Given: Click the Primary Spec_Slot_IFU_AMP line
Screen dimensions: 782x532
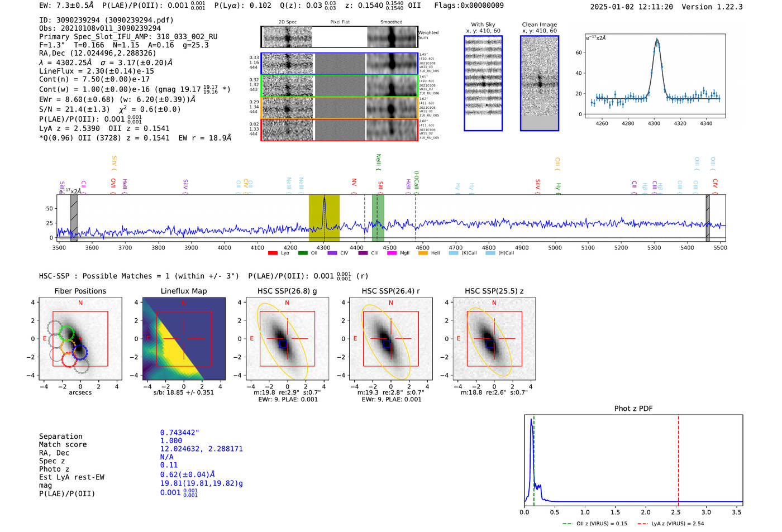Looking at the screenshot, I should [x=128, y=37].
